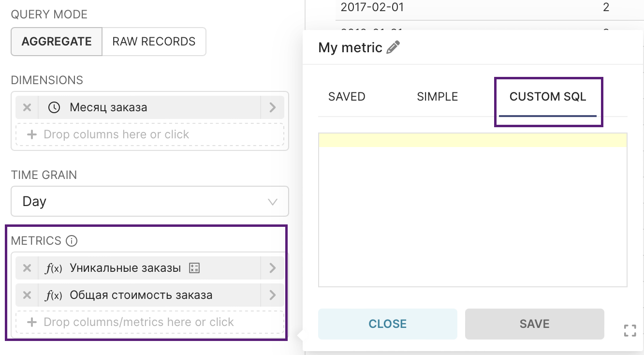This screenshot has width=644, height=355.
Task: Expand the Месяц заказа dimension arrow
Action: 272,107
